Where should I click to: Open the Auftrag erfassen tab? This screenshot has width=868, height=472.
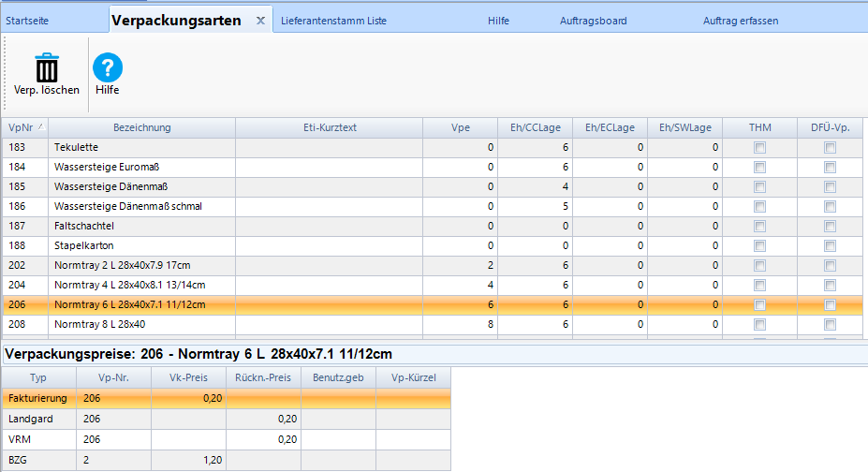740,20
